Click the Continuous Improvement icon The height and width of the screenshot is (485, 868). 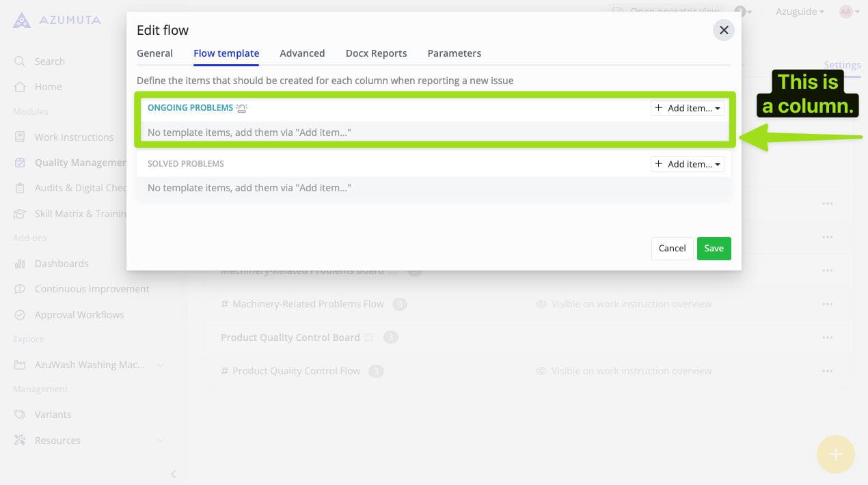pyautogui.click(x=20, y=289)
